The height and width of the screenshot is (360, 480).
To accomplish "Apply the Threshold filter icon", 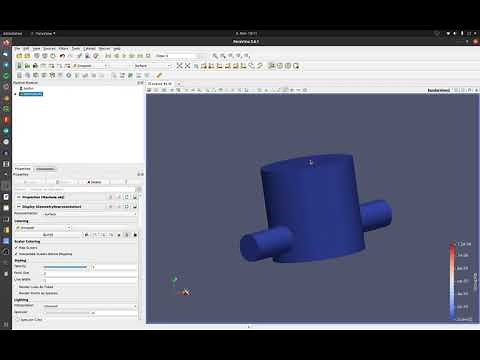I will point(52,75).
